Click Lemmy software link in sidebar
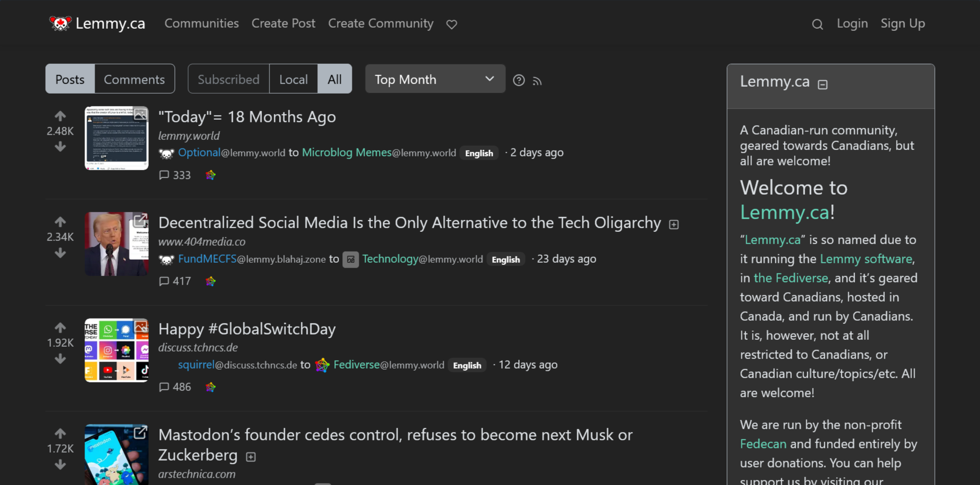Screen dimensions: 980x485 pyautogui.click(x=866, y=258)
